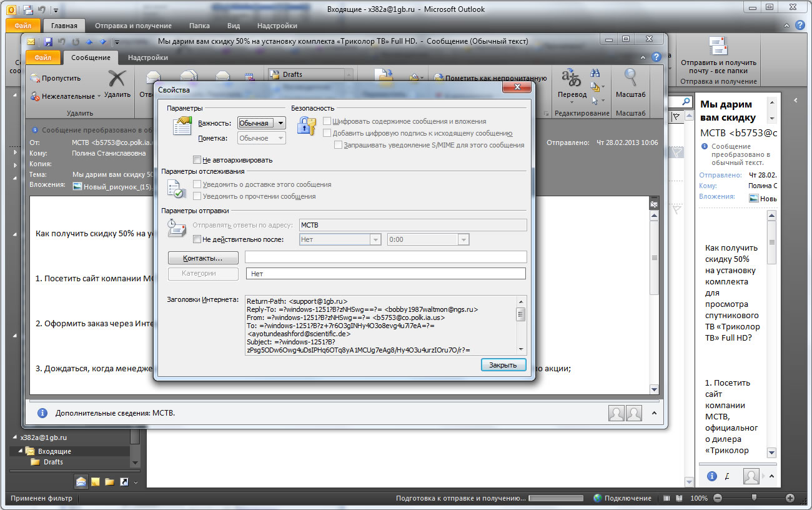
Task: Open the Важность importance dropdown
Action: tap(280, 123)
